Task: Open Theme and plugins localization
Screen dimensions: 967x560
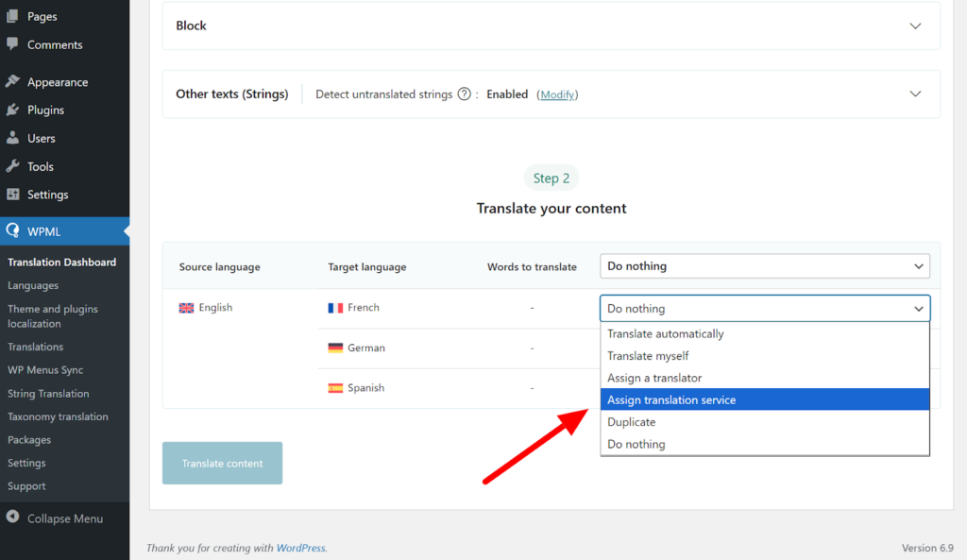Action: 53,315
